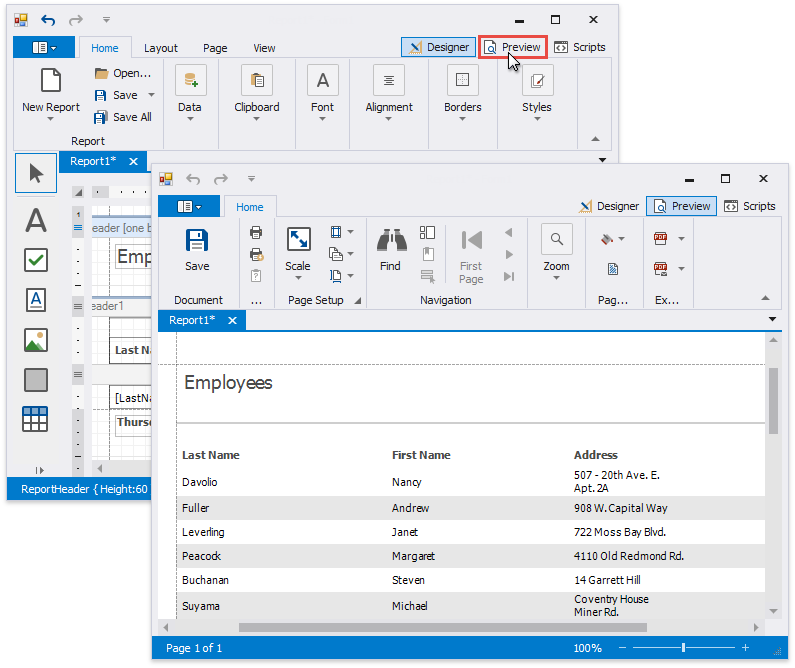This screenshot has width=795, height=668.
Task: Open the Scale dropdown in Page Setup
Action: pos(298,279)
